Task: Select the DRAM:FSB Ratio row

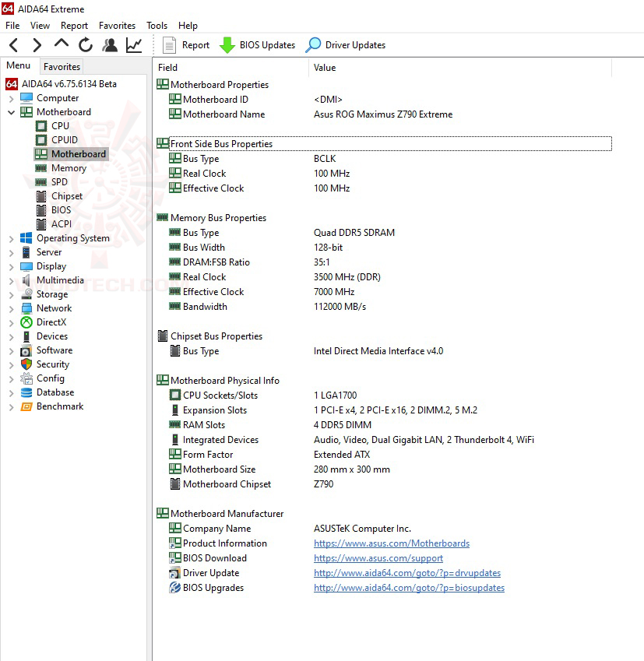Action: 384,262
